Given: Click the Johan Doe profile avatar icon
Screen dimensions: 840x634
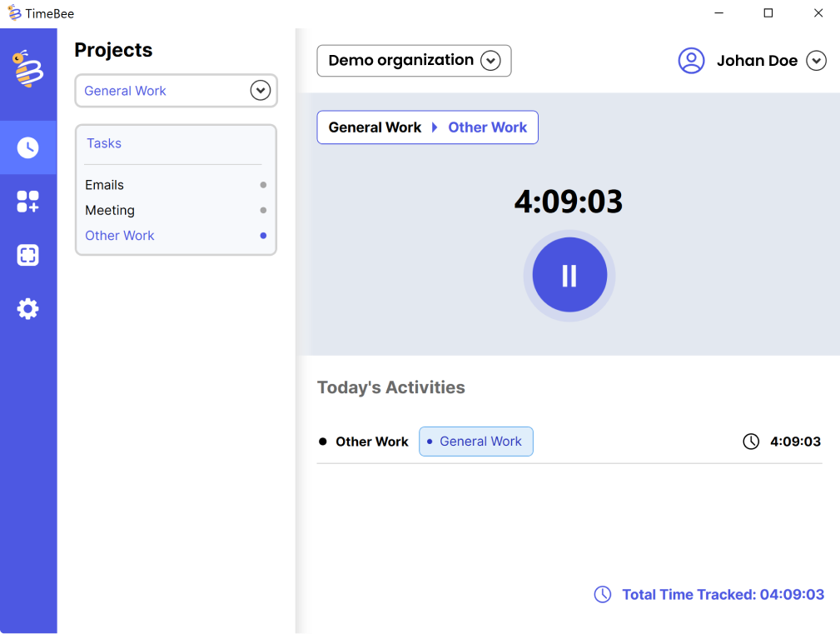Looking at the screenshot, I should click(691, 61).
